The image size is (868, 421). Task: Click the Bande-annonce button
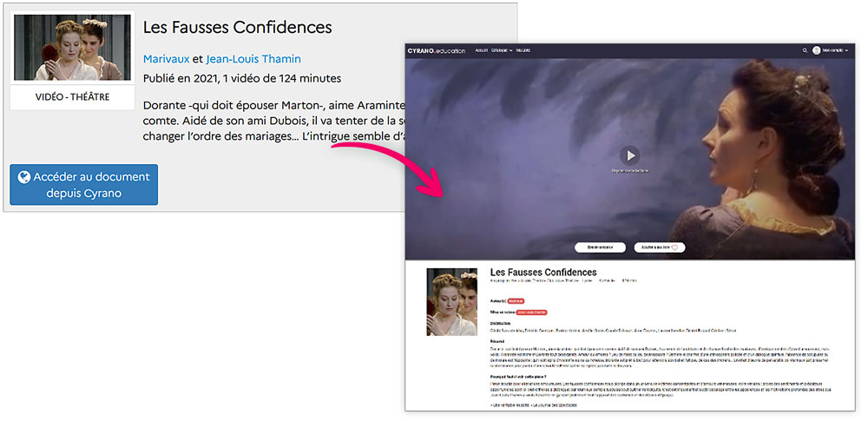[600, 247]
